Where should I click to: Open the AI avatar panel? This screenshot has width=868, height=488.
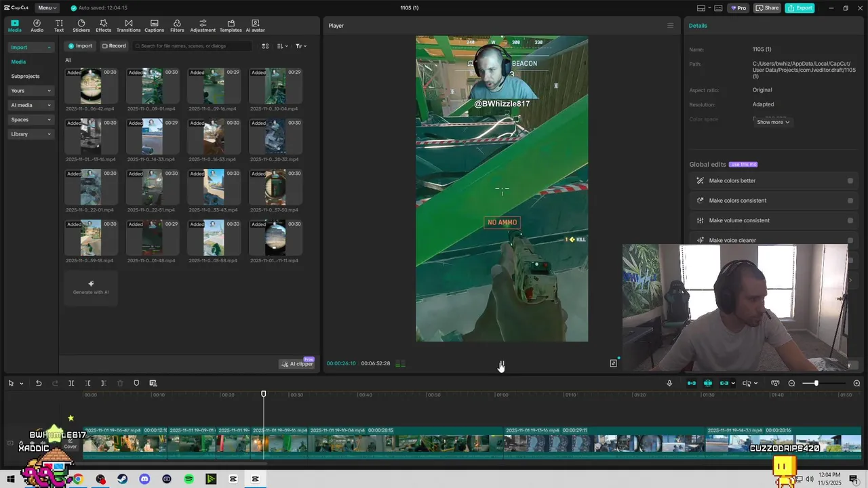pos(255,26)
